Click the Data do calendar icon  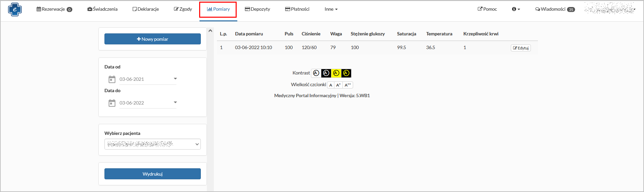112,103
